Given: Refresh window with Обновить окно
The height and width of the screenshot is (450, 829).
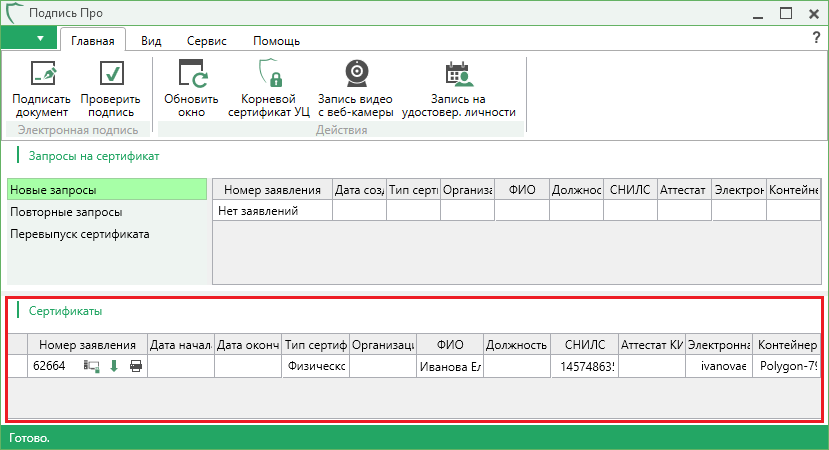Looking at the screenshot, I should [191, 75].
